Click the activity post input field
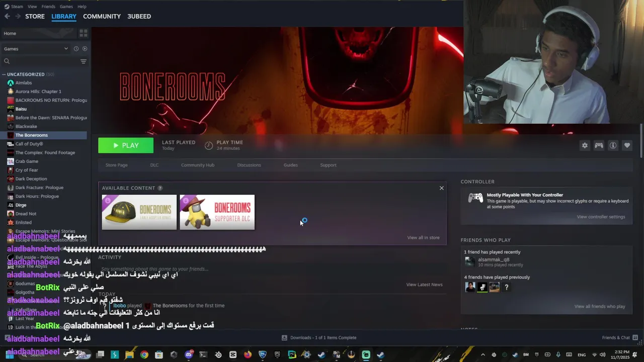Viewport: 644px width, 362px height. [272, 269]
